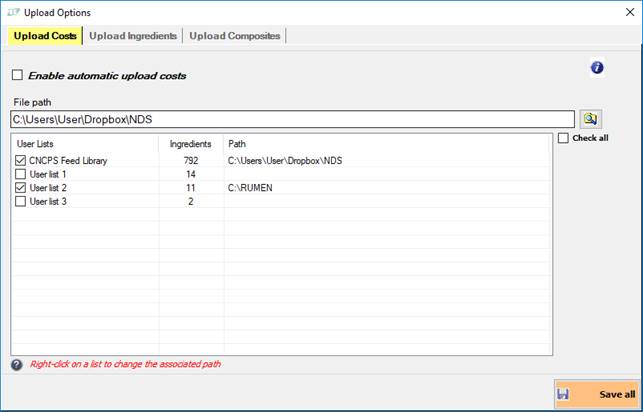
Task: Sort by User Lists column header
Action: [x=84, y=144]
